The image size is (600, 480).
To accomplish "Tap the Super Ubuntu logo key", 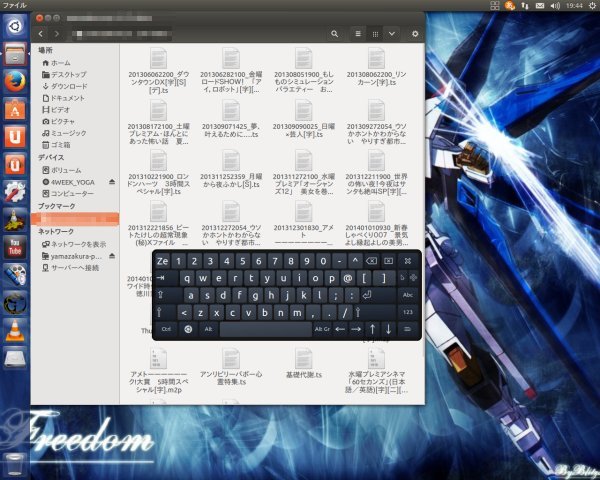I will click(x=188, y=329).
